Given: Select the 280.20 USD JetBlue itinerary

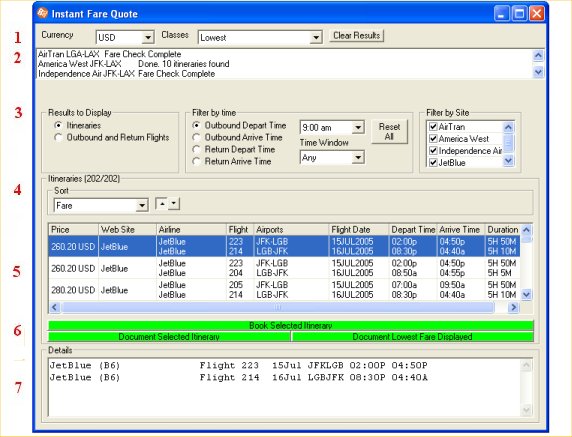Looking at the screenshot, I should pyautogui.click(x=284, y=290).
